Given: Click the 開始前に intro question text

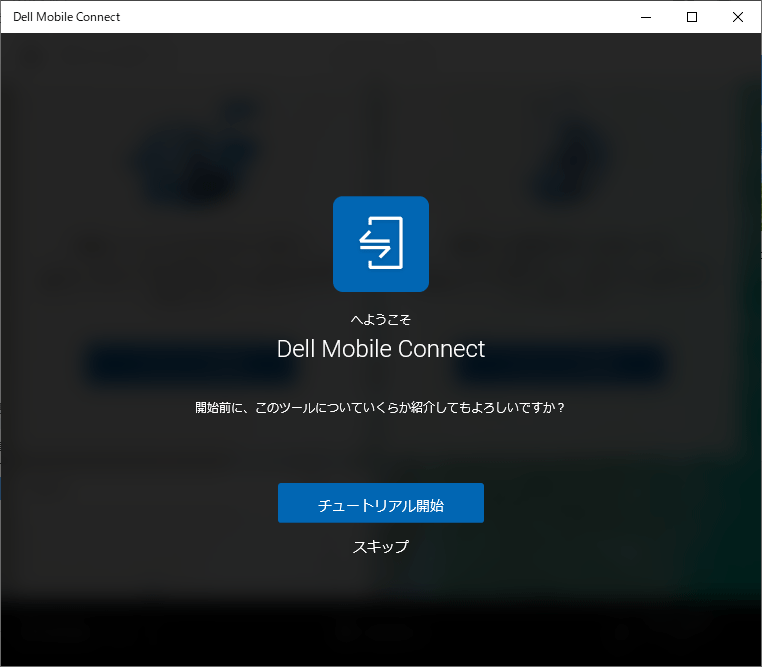Looking at the screenshot, I should [x=380, y=407].
